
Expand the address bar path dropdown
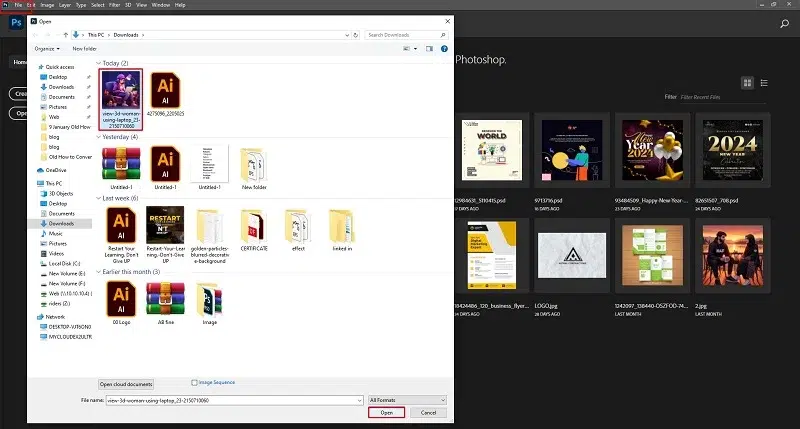(x=347, y=35)
